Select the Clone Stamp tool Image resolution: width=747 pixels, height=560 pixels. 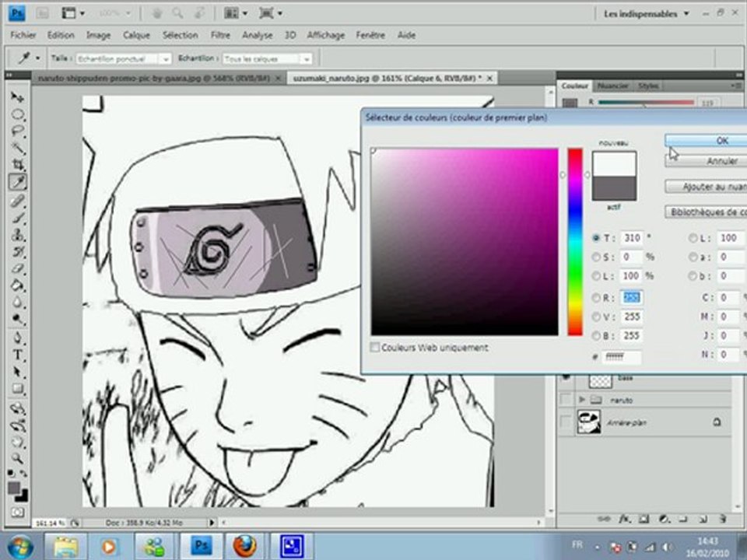click(x=18, y=235)
